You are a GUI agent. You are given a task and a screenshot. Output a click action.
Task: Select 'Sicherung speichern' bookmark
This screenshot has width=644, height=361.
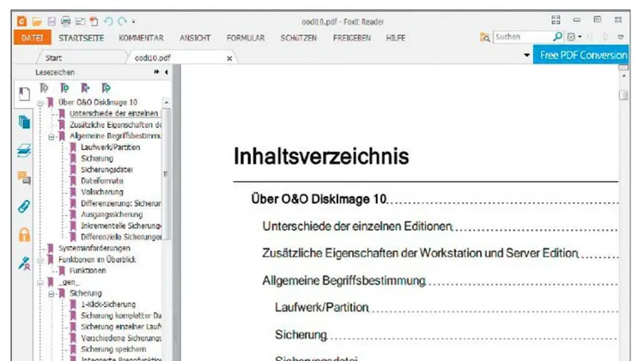coord(113,349)
